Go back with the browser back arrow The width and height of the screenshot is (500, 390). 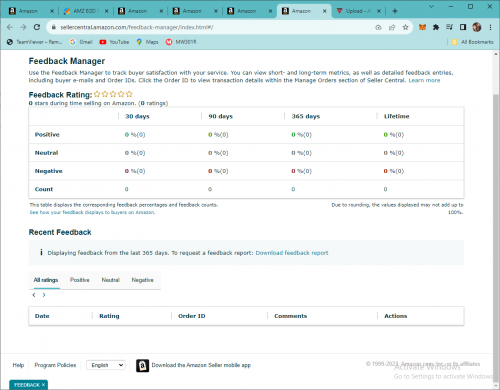[10, 27]
